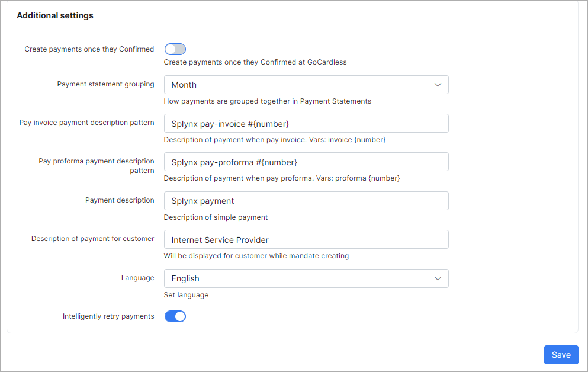Click the Payment statement grouping label
The width and height of the screenshot is (588, 372).
(105, 84)
